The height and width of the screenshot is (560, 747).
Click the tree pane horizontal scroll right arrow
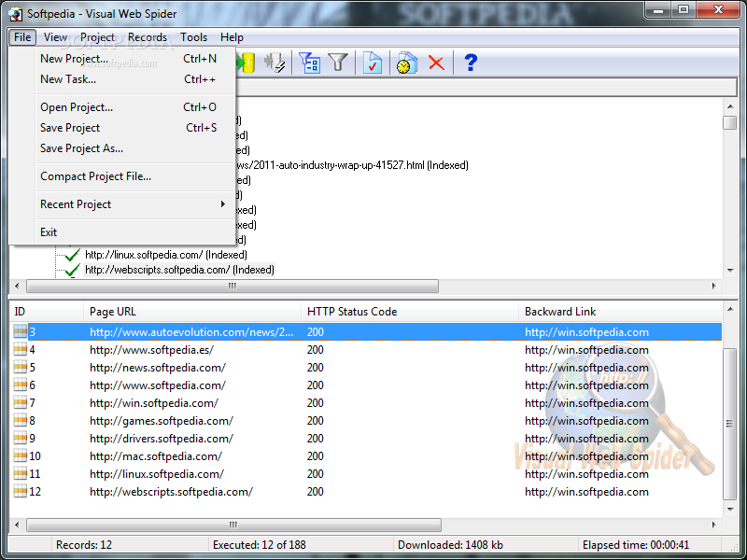pos(714,286)
